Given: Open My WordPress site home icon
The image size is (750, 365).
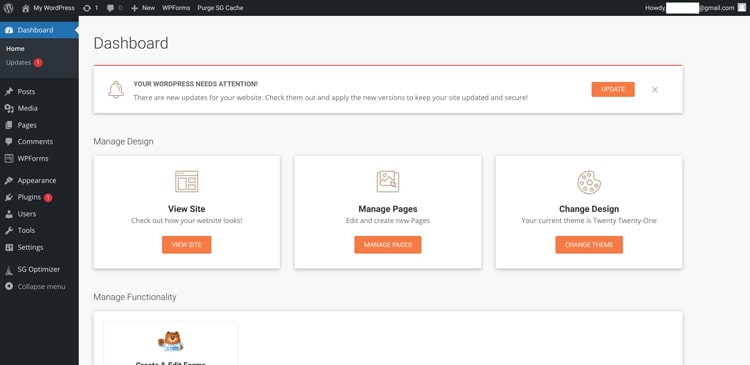Looking at the screenshot, I should [x=25, y=8].
